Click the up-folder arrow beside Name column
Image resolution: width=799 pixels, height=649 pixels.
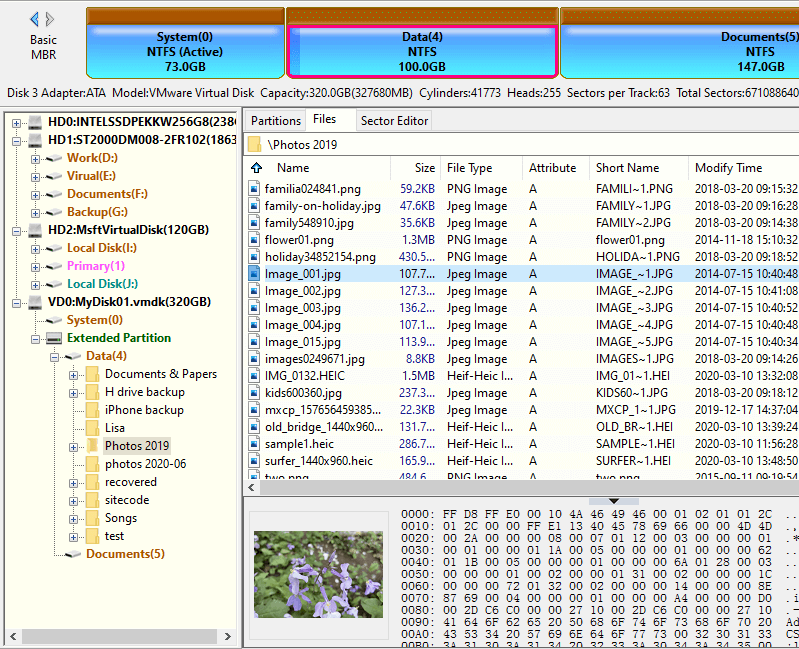pyautogui.click(x=258, y=168)
